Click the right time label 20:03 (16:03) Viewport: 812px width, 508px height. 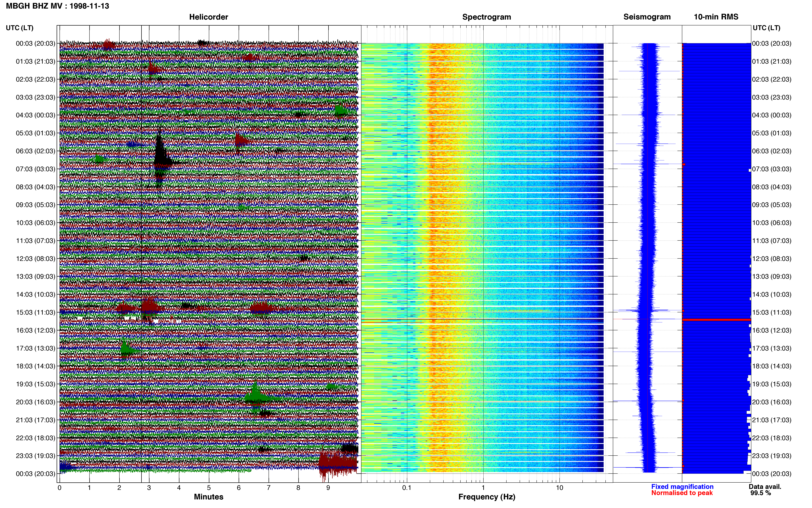point(772,402)
